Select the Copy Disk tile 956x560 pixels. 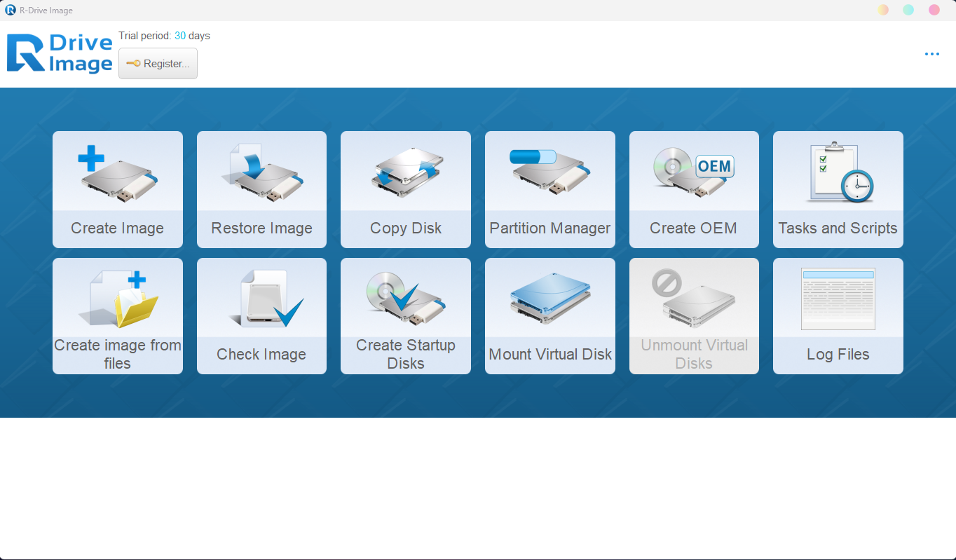pyautogui.click(x=406, y=189)
